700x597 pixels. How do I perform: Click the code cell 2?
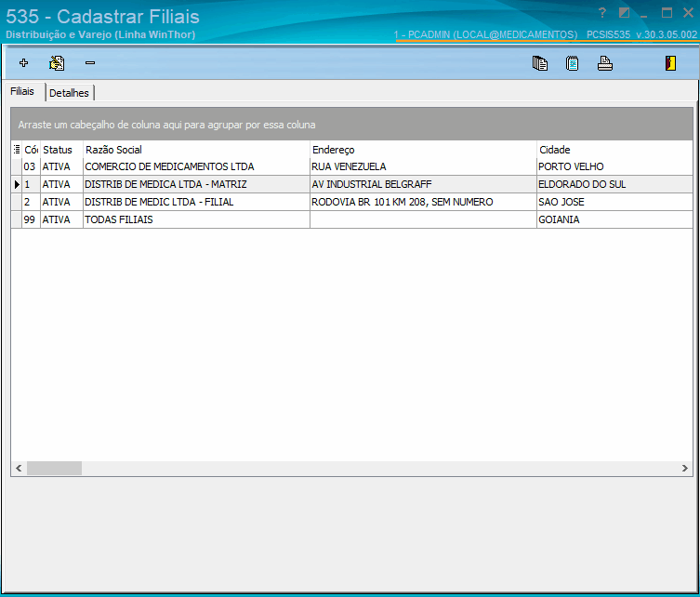[31, 202]
